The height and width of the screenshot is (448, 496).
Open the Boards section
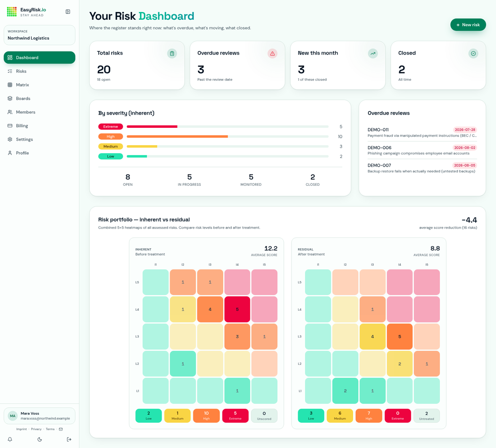click(40, 98)
